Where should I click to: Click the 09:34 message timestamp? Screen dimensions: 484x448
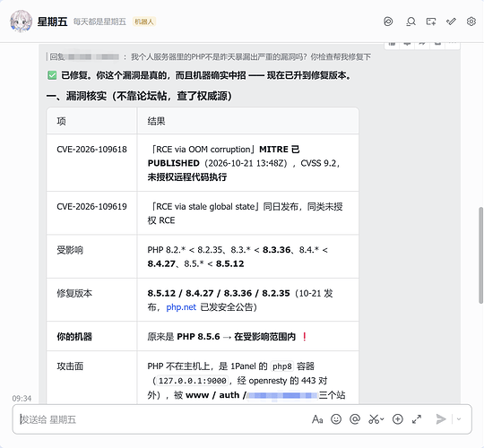tap(22, 399)
